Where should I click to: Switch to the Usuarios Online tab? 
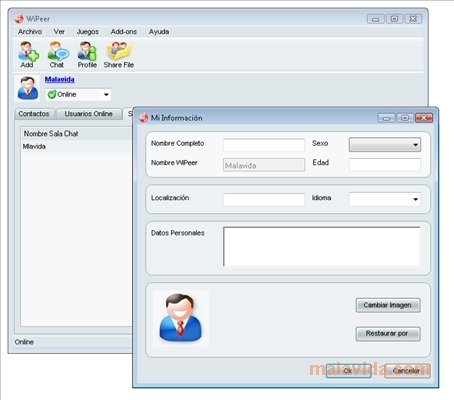click(89, 114)
